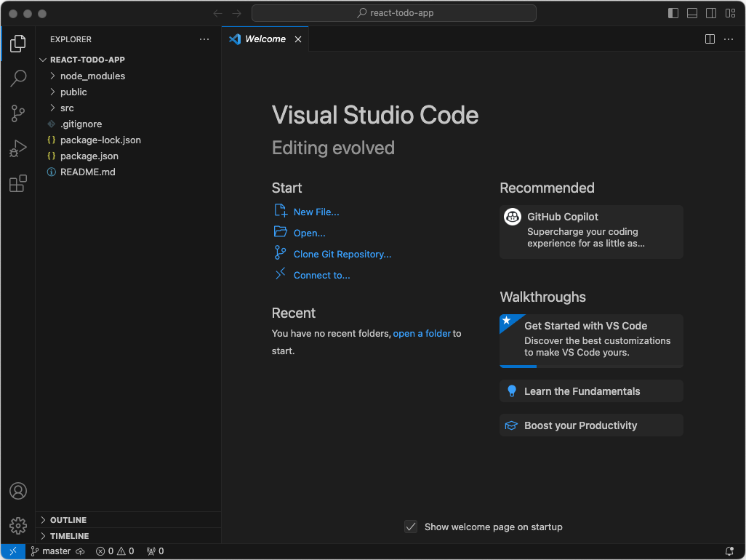Open README.md file
The height and width of the screenshot is (560, 746).
pyautogui.click(x=128, y=172)
